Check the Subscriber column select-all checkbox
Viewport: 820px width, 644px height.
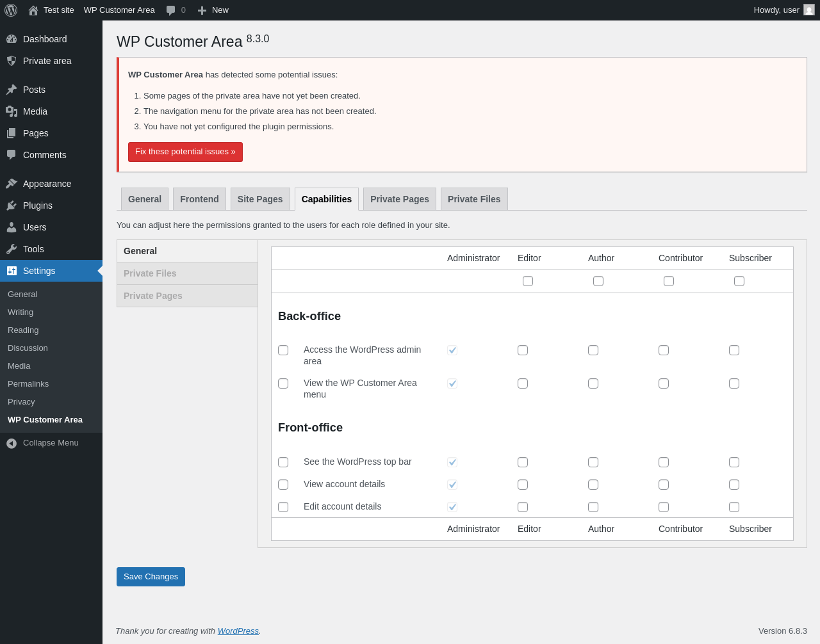tap(739, 281)
